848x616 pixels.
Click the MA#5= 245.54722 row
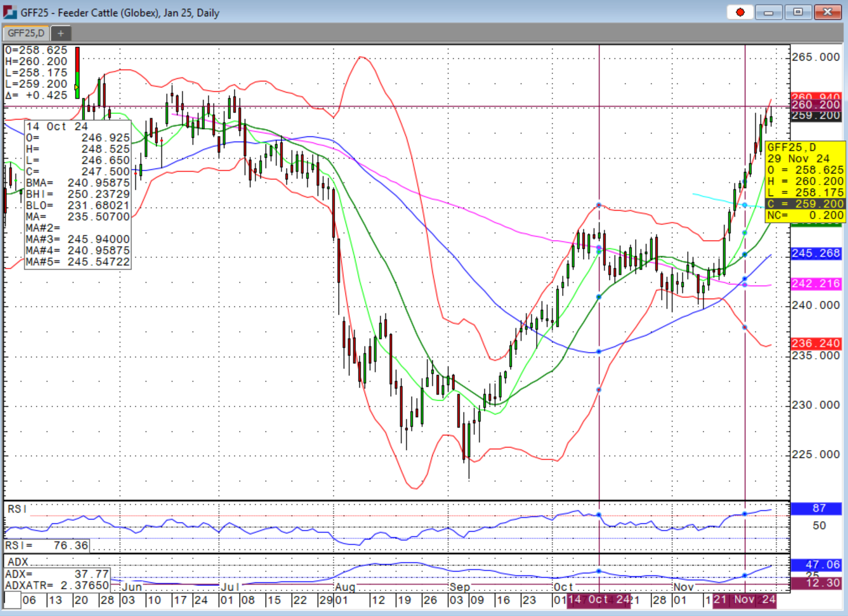(78, 262)
